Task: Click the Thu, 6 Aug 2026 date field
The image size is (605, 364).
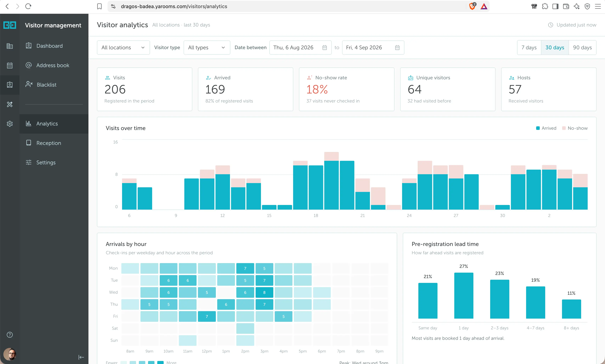Action: [x=300, y=48]
